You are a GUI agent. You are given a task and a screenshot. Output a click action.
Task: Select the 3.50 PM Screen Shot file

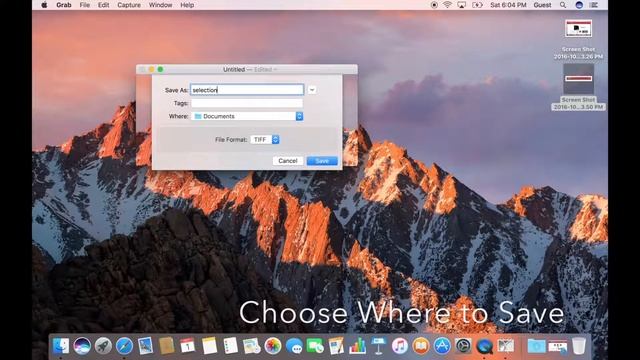coord(578,87)
